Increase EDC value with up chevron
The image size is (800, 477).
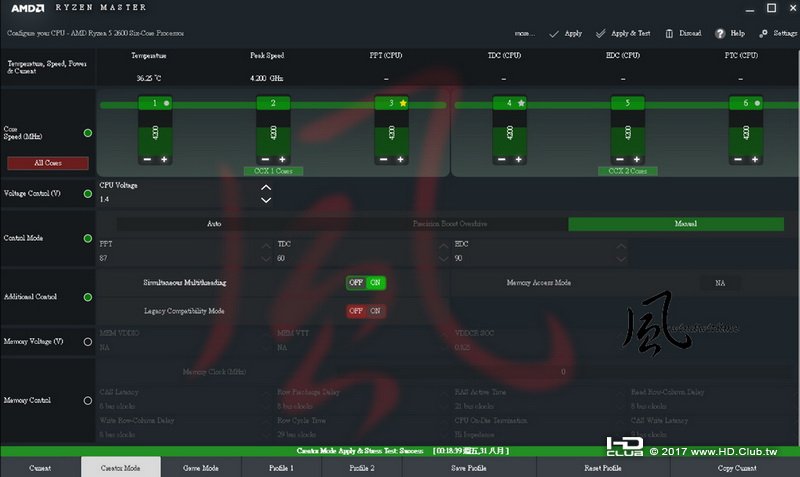pos(621,246)
